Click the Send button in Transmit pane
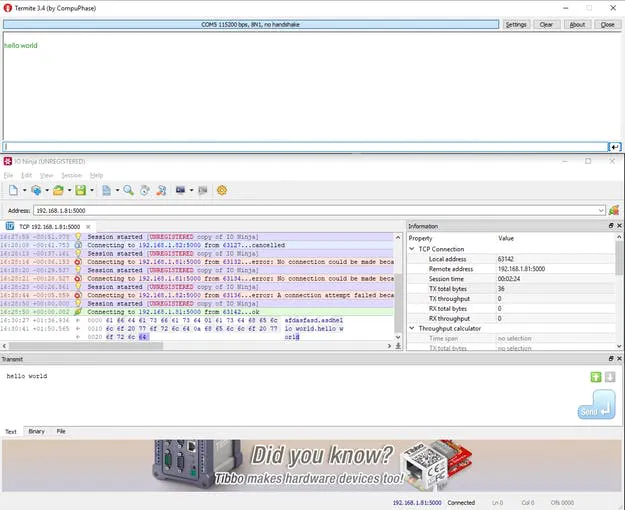The width and height of the screenshot is (625, 510). (596, 404)
